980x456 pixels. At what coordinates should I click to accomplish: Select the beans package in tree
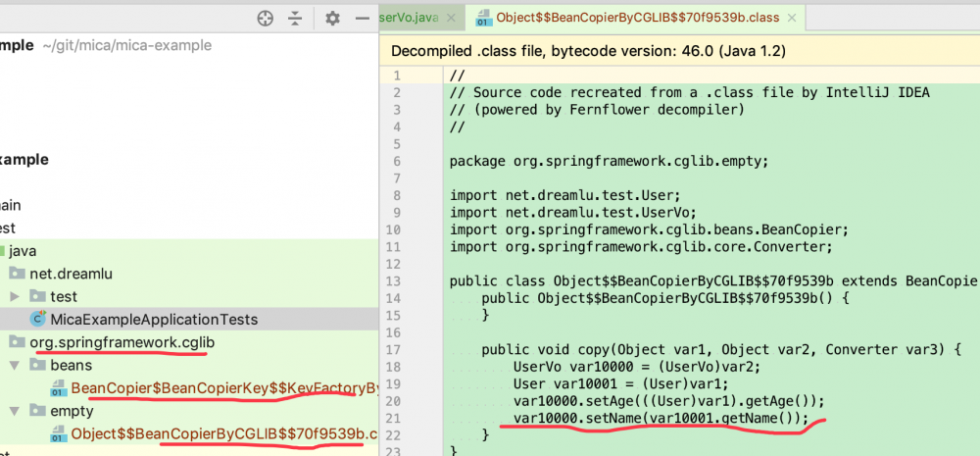click(x=72, y=366)
